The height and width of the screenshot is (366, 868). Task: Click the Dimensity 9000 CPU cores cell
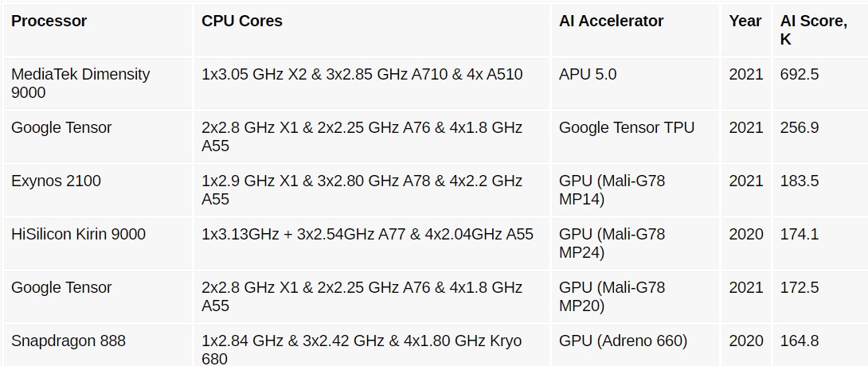point(362,75)
